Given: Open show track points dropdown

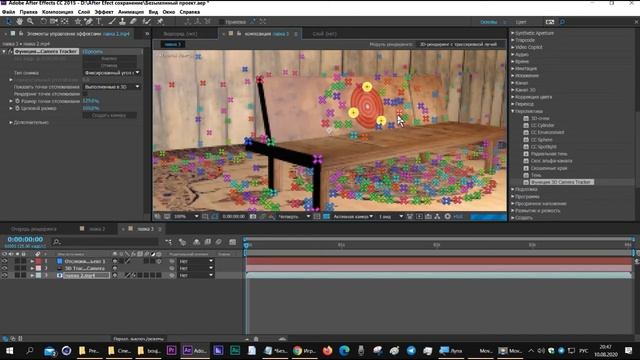Looking at the screenshot, I should click(111, 87).
